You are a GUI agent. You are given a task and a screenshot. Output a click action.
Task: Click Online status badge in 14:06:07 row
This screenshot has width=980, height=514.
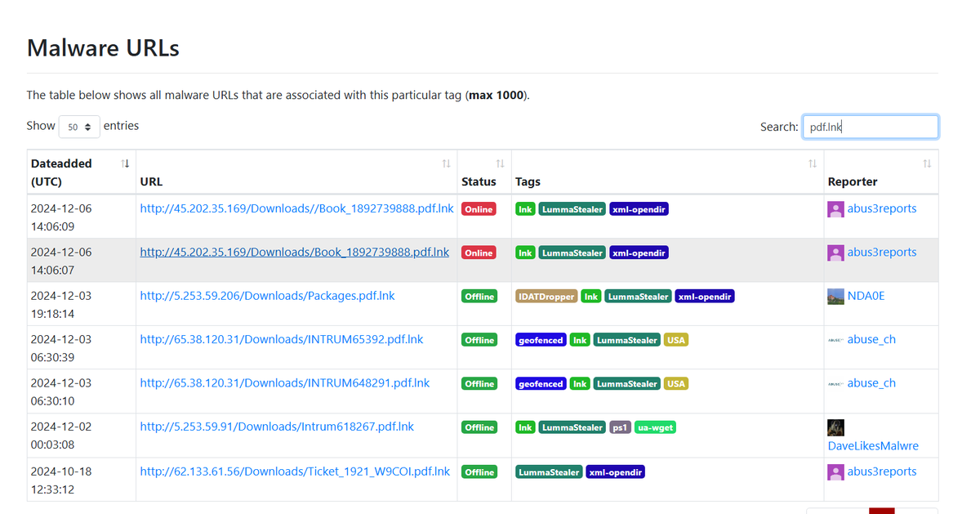point(479,253)
